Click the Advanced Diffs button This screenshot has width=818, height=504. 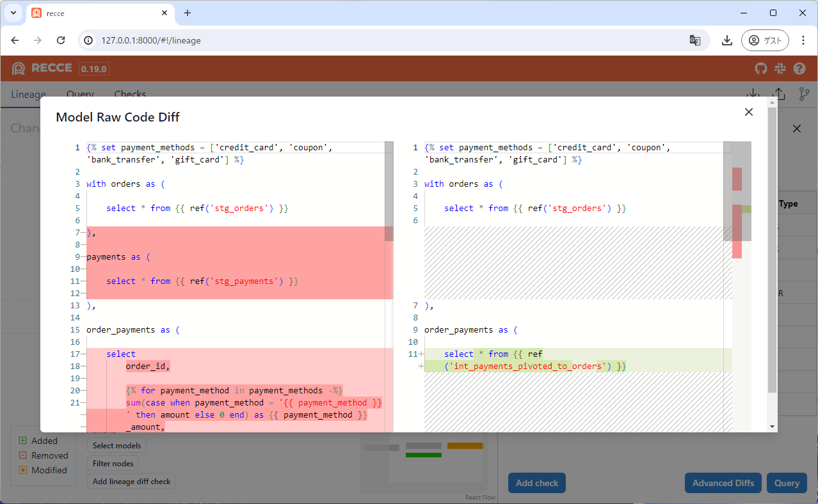[x=723, y=483]
